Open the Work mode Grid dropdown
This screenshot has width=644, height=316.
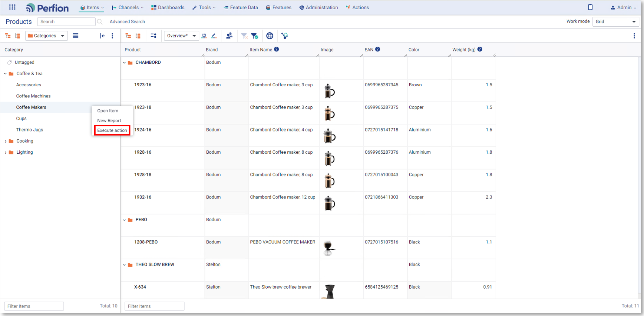tap(616, 21)
